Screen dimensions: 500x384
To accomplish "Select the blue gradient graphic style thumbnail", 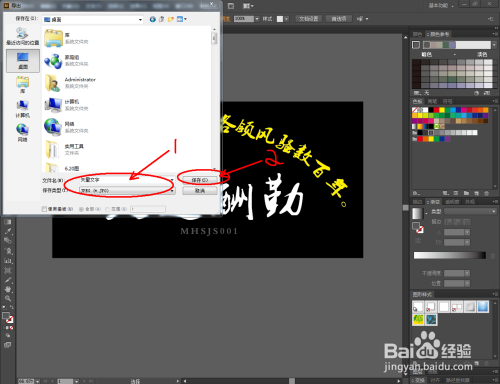I will (483, 306).
